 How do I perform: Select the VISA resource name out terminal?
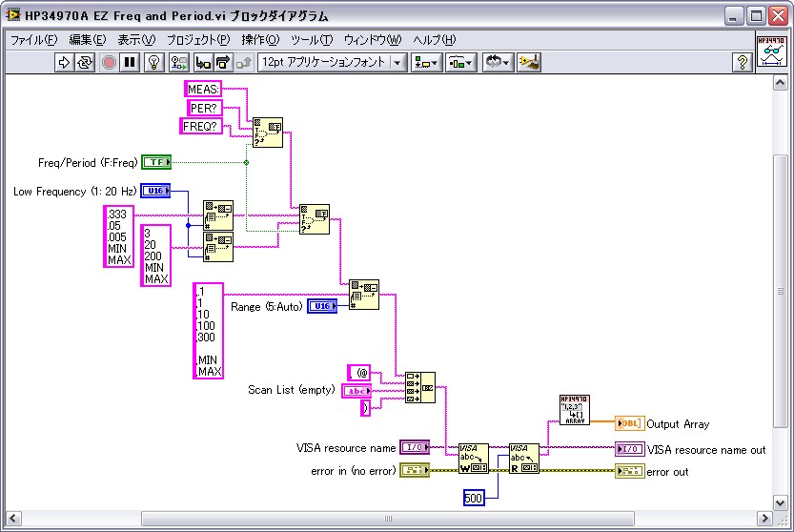click(630, 449)
